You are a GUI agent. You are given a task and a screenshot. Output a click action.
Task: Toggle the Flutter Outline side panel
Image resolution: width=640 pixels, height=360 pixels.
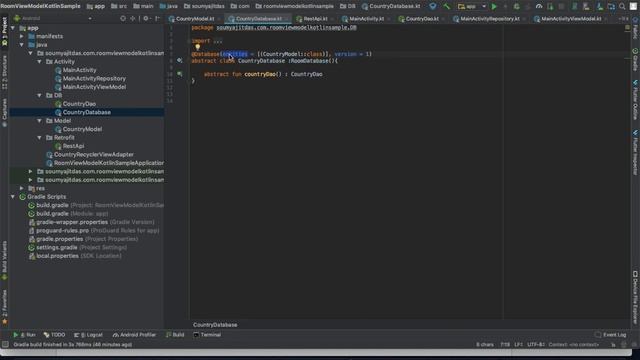pyautogui.click(x=635, y=100)
